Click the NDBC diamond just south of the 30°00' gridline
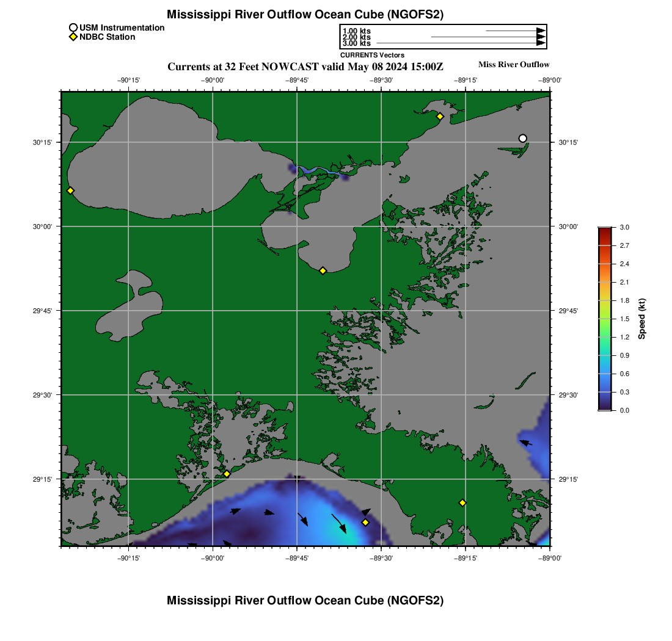This screenshot has width=672, height=641. tap(323, 270)
